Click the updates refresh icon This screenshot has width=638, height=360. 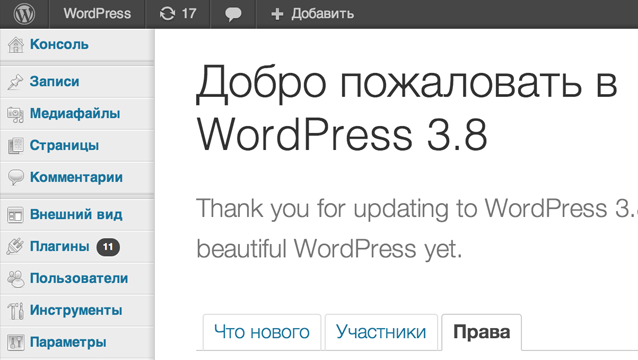tap(167, 14)
